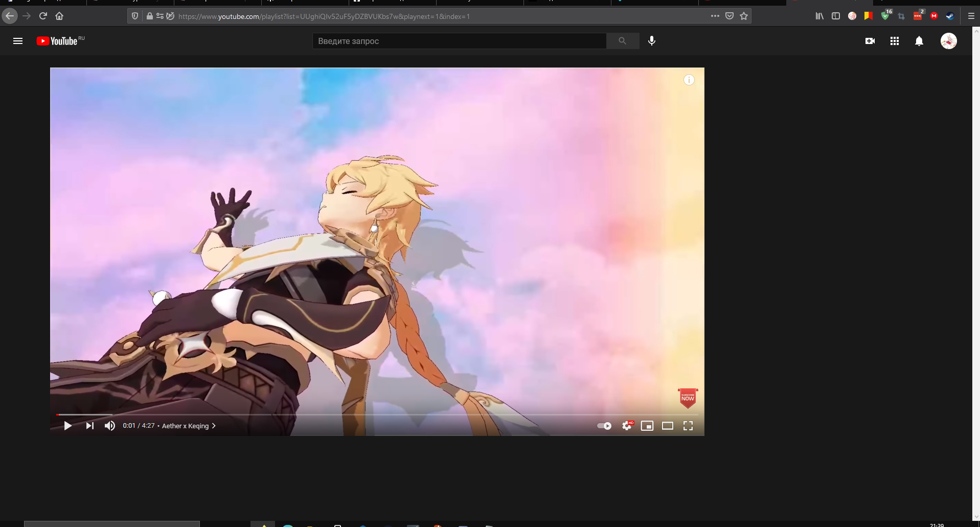Open the AdGuard shield extension
980x527 pixels.
click(885, 16)
